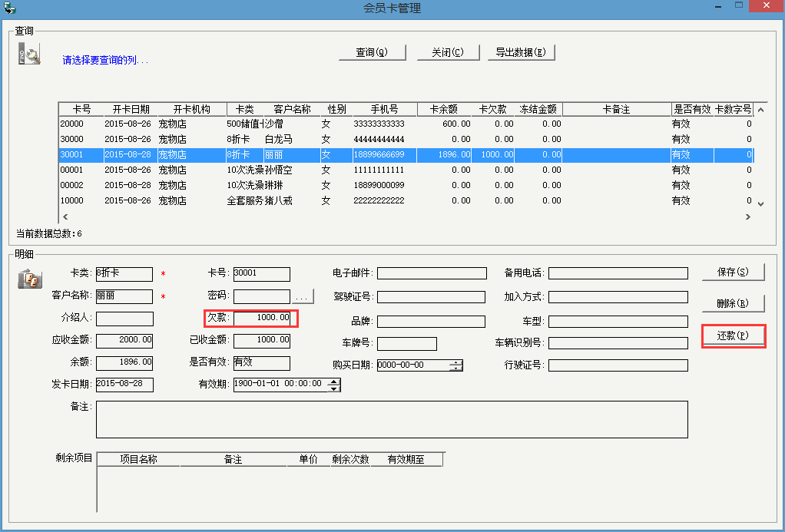Adjust 购买日期 with the spinner arrows
Screen dimensions: 785x532
[x=456, y=365]
